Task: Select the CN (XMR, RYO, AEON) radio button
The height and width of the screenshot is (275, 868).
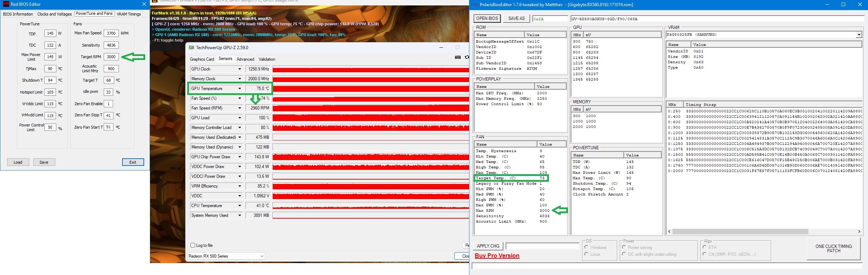Action: (x=705, y=254)
